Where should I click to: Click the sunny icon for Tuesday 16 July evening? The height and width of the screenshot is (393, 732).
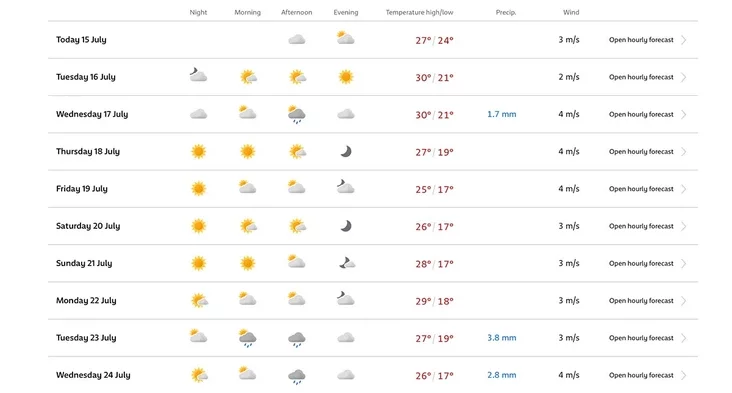(345, 77)
